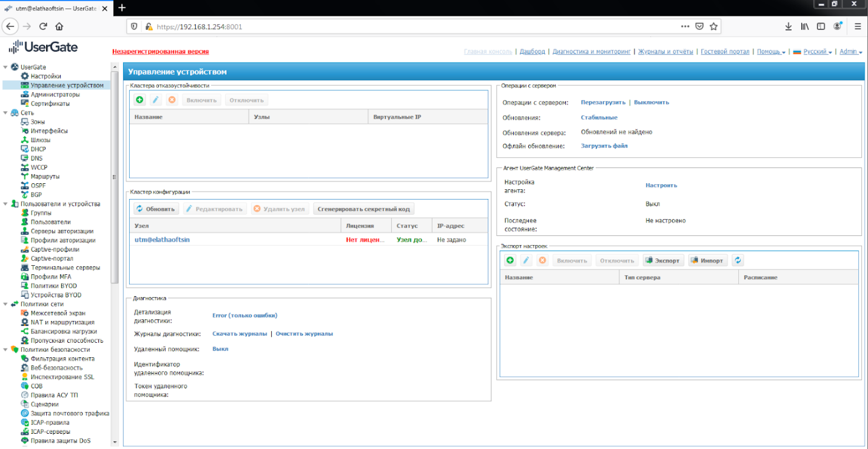
Task: Click the Очистить журналы link
Action: click(304, 334)
